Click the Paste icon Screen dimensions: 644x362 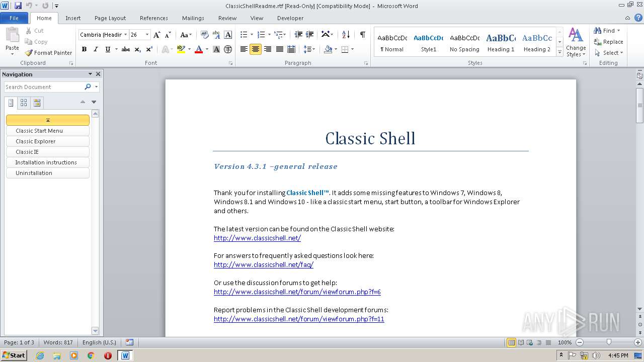click(x=12, y=35)
